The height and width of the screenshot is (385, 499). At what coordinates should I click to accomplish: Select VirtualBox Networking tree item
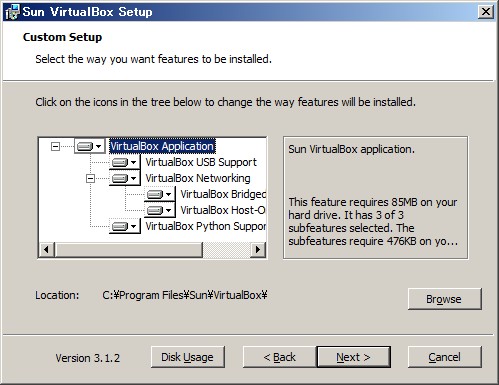pyautogui.click(x=198, y=178)
